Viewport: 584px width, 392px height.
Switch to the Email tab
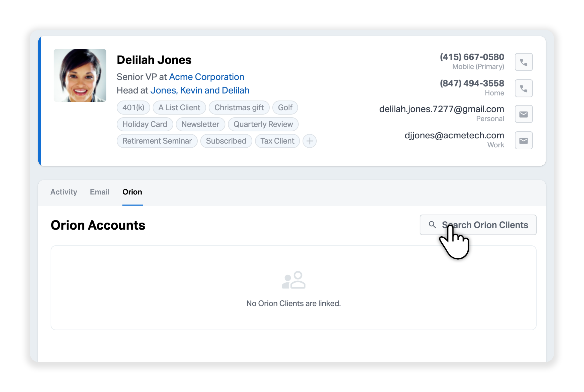[100, 192]
